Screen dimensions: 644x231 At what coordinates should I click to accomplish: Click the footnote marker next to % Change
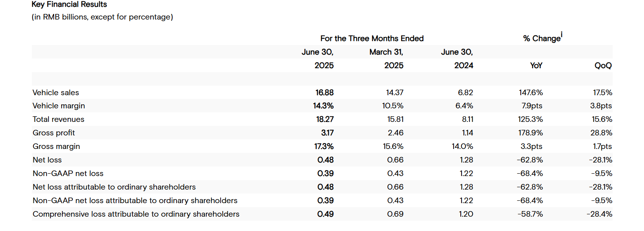[x=562, y=35]
